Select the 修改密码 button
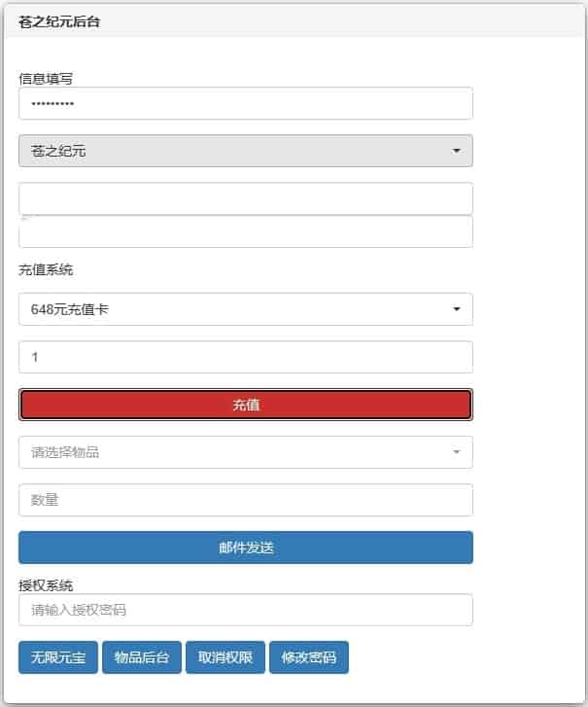This screenshot has height=707, width=588. click(309, 657)
